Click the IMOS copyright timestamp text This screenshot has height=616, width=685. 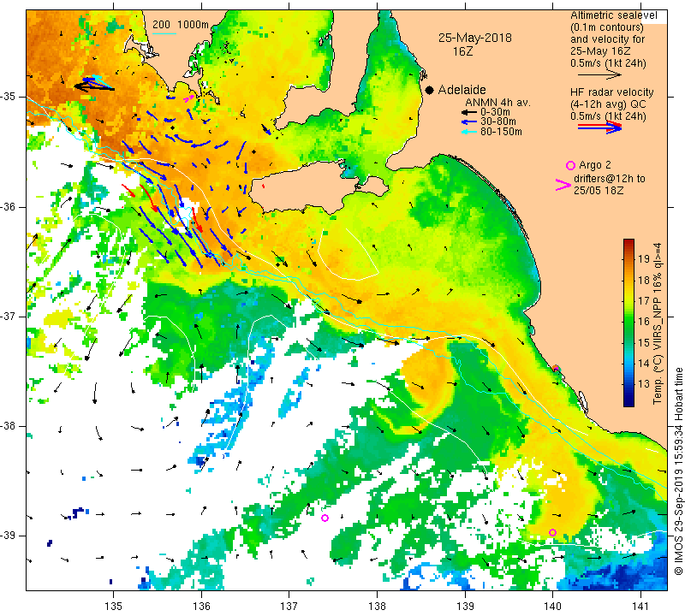[x=678, y=471]
